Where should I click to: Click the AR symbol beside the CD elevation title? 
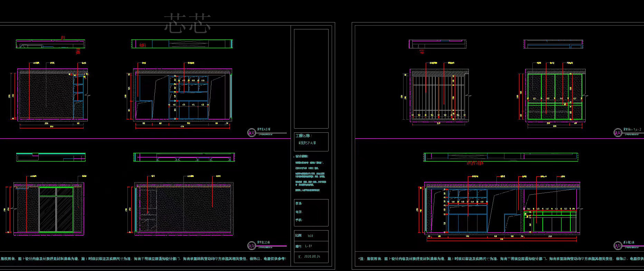point(252,246)
